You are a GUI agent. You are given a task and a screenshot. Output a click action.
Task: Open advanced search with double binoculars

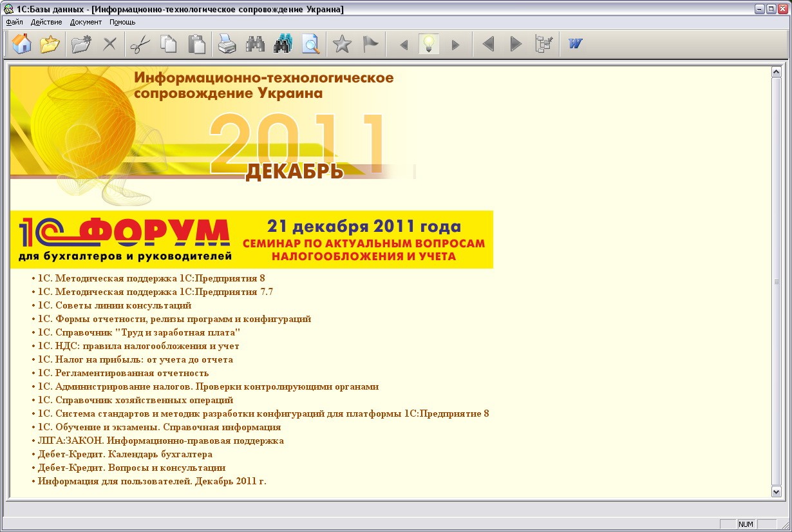pos(283,44)
